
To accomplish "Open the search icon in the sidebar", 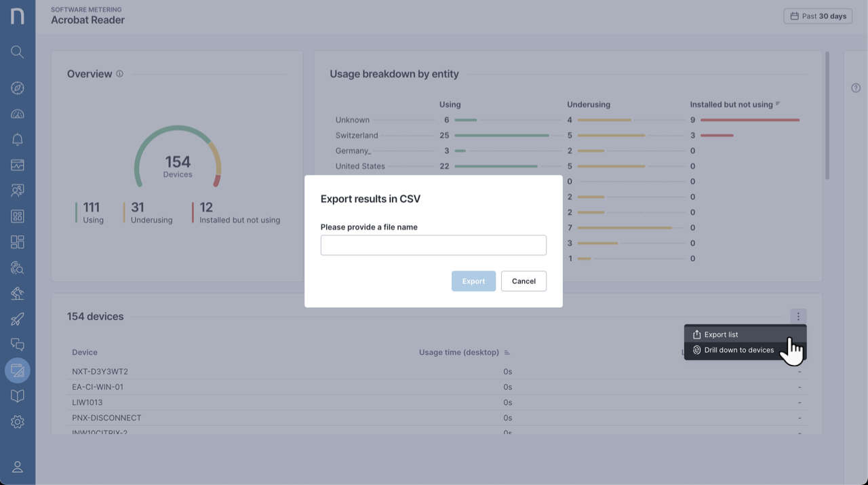I will [x=18, y=52].
